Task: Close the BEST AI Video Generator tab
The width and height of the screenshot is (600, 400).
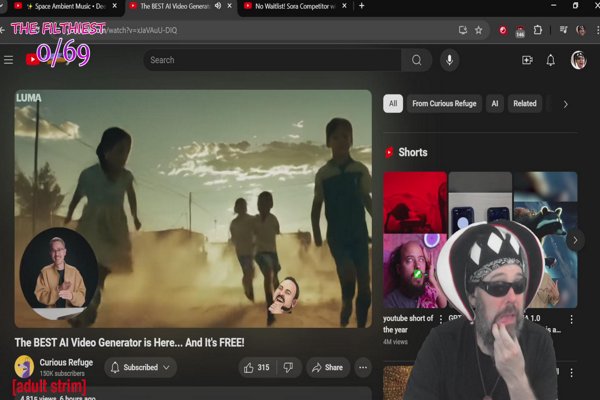Action: (x=229, y=6)
